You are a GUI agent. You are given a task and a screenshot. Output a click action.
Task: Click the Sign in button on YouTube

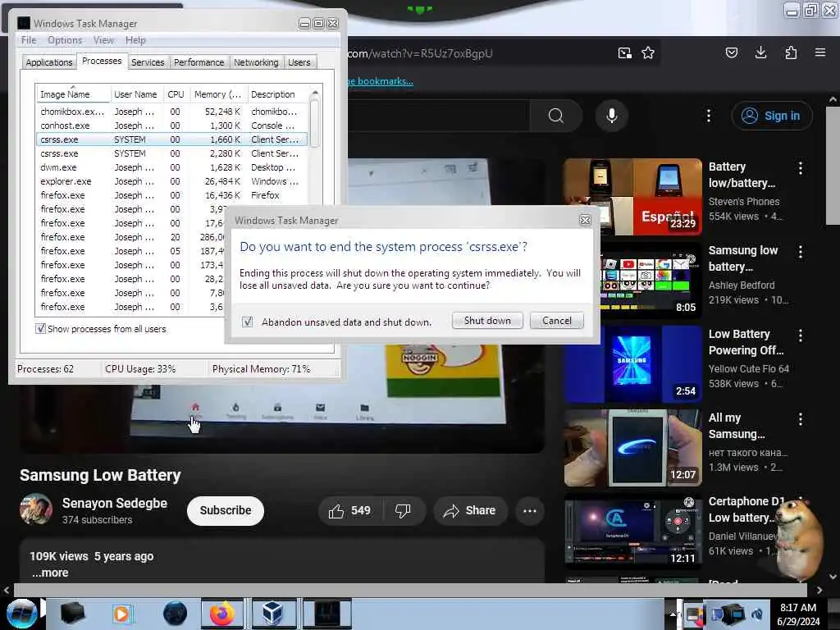[771, 116]
